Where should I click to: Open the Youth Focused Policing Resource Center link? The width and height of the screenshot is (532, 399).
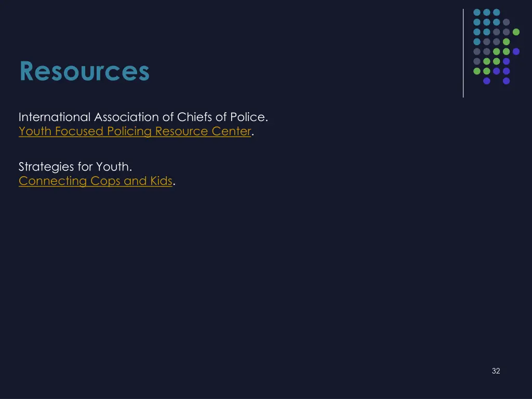pos(135,131)
